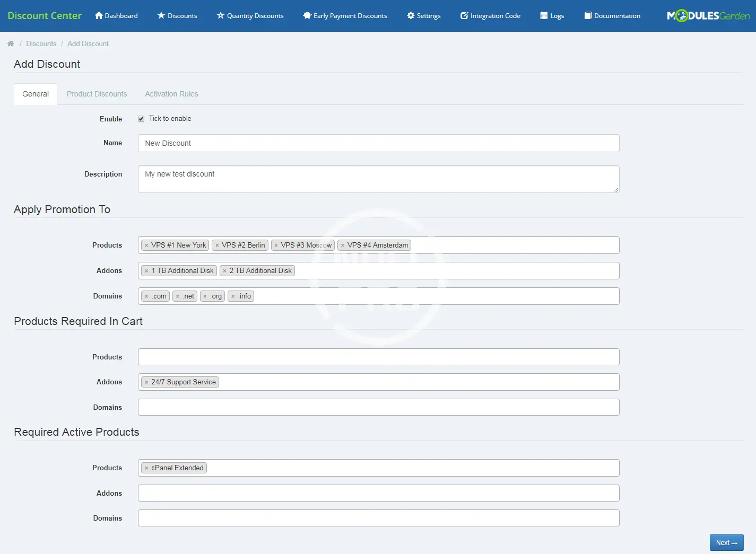Click the ModulesGarden logo
The width and height of the screenshot is (756, 554).
tap(708, 15)
